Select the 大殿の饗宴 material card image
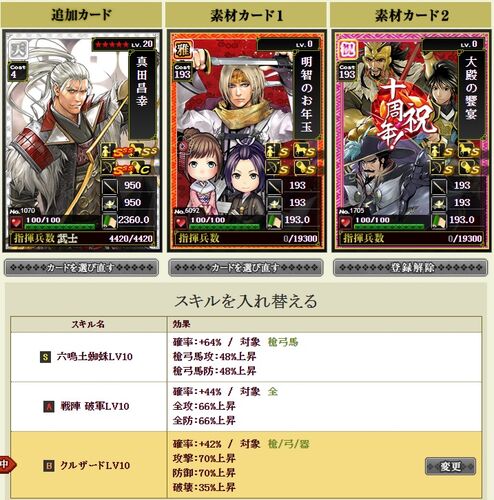This screenshot has width=494, height=500. [411, 141]
